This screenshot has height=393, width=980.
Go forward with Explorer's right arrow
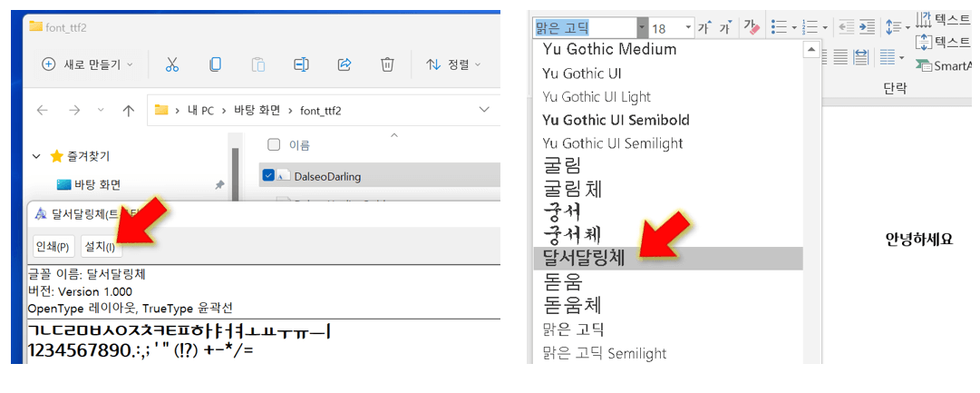click(74, 111)
